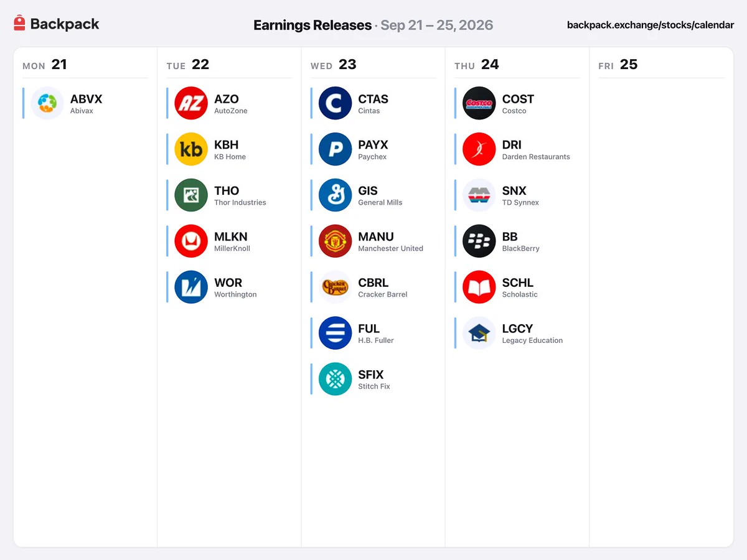Viewport: 747px width, 560px height.
Task: Click the SFIX ticker text
Action: pyautogui.click(x=371, y=375)
